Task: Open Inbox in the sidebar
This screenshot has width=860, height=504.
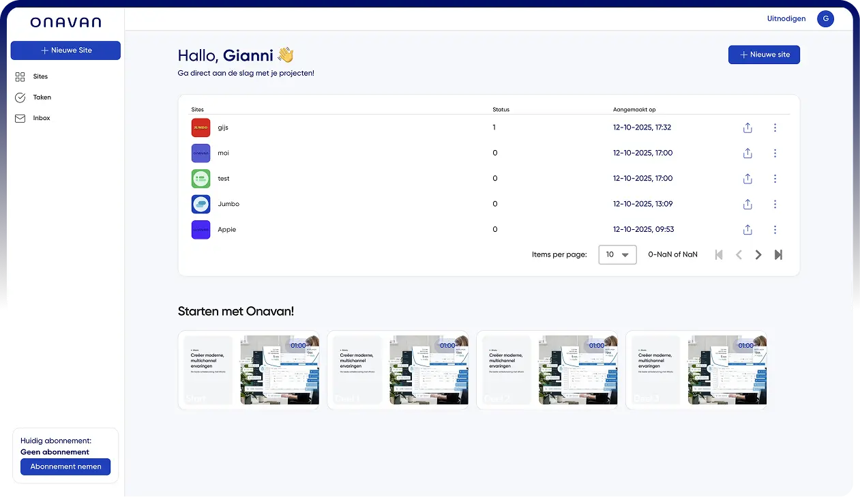Action: (41, 118)
